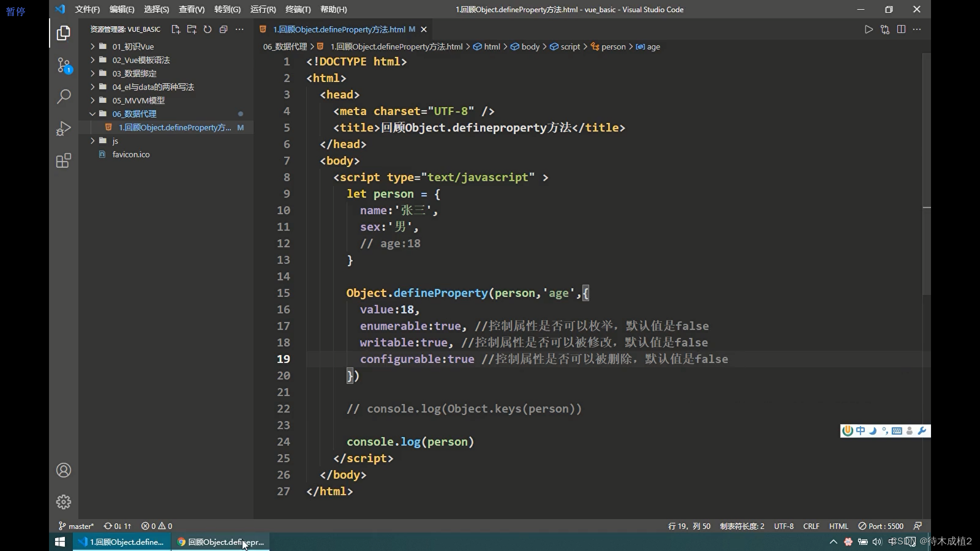Expand the 03_数据绑定 folder

(166, 73)
